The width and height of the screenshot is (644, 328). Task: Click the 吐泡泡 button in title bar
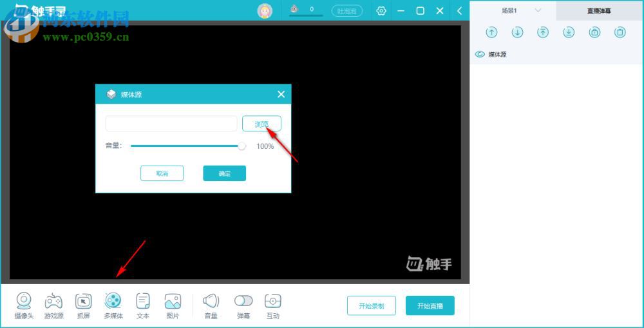click(x=347, y=11)
